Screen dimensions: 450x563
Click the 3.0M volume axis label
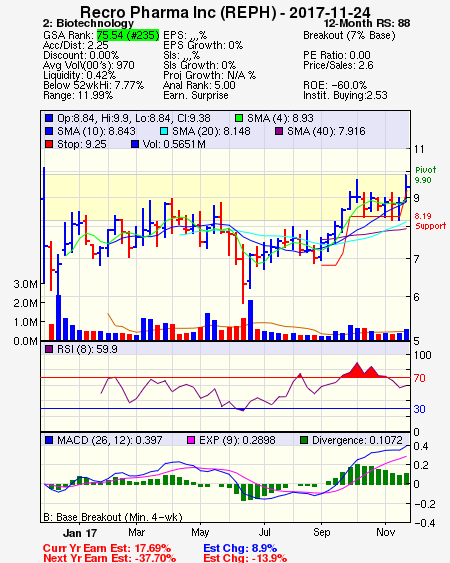(x=25, y=284)
